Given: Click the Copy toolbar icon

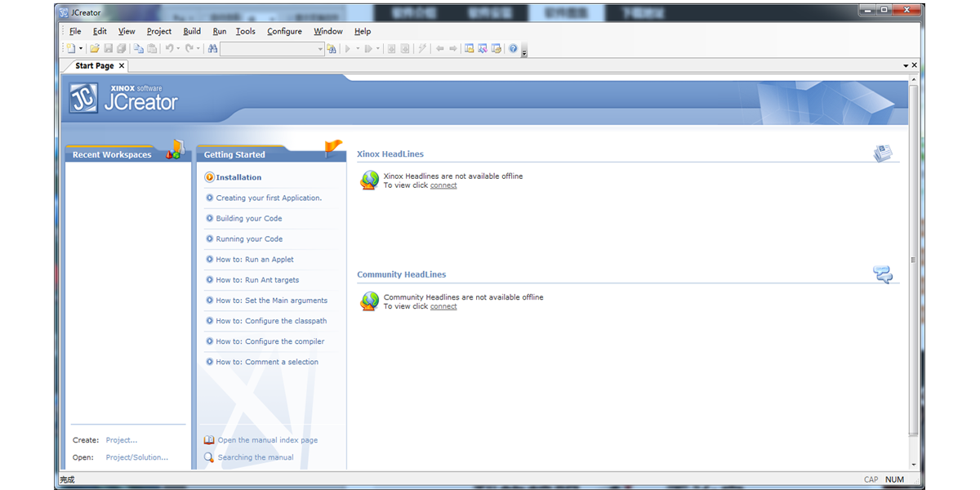Looking at the screenshot, I should (x=139, y=48).
